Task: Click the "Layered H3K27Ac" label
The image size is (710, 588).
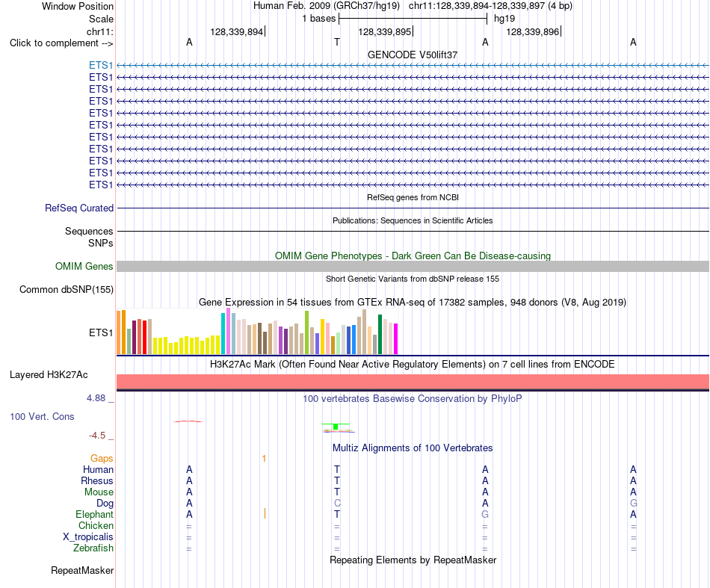Action: 49,375
